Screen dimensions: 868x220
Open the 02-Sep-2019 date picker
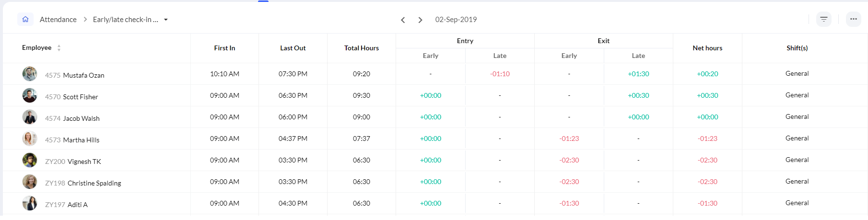456,20
